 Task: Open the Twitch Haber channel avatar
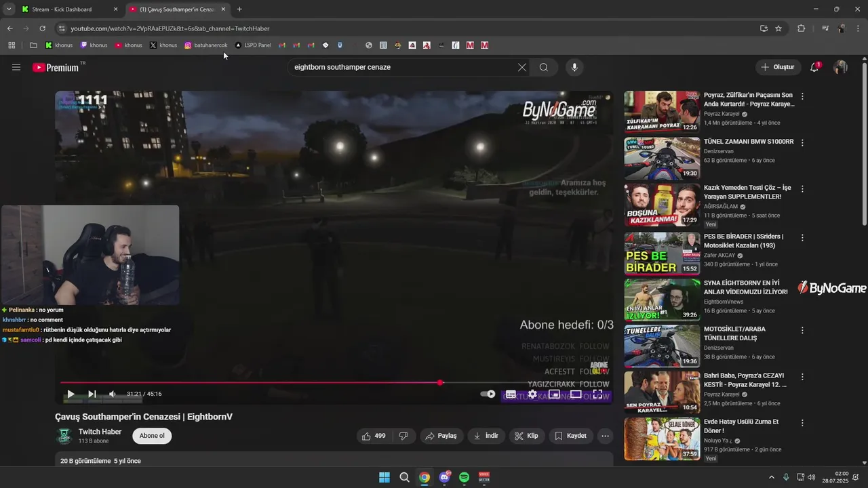64,436
